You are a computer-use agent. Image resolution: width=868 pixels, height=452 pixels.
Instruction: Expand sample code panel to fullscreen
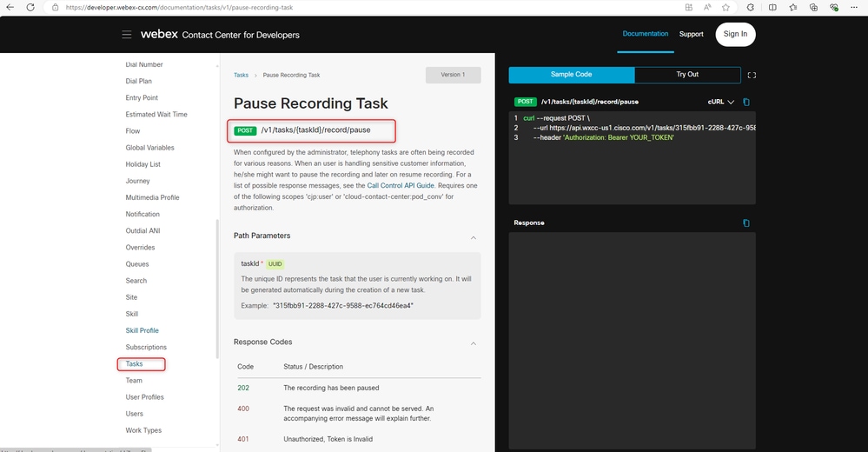pos(752,76)
